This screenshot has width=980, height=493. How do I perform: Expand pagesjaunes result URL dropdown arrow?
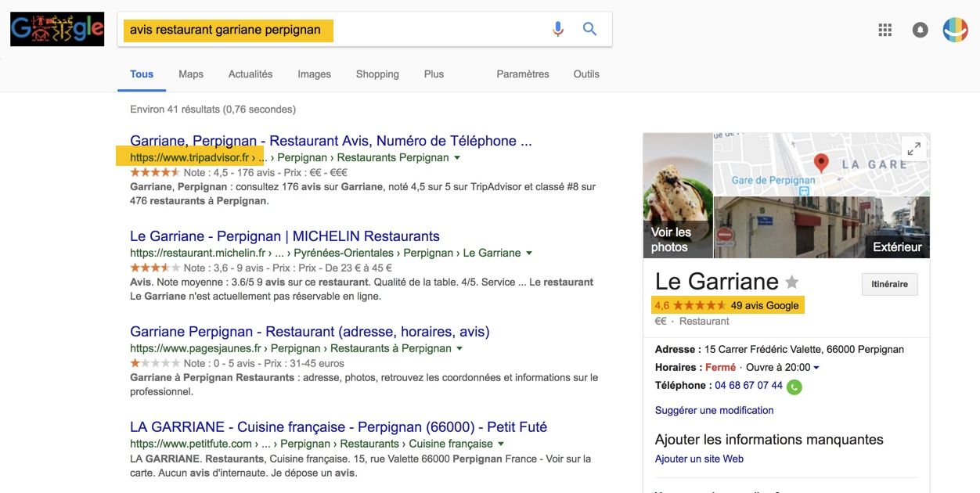click(x=459, y=349)
